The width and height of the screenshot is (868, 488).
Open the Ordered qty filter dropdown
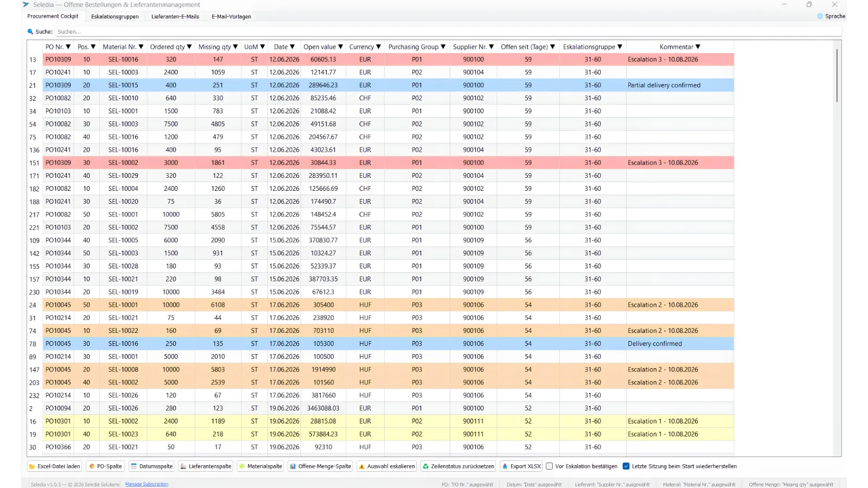(189, 47)
